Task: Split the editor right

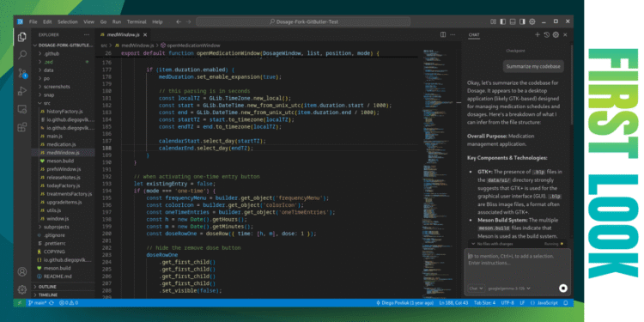Action: 443,35
